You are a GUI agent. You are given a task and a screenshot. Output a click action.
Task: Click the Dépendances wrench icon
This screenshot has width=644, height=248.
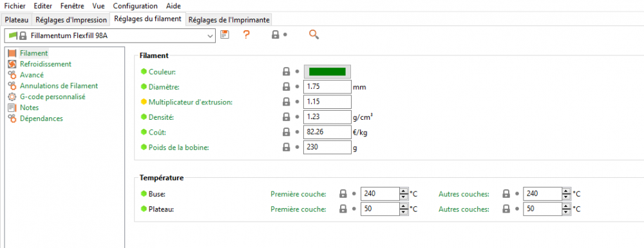point(12,119)
